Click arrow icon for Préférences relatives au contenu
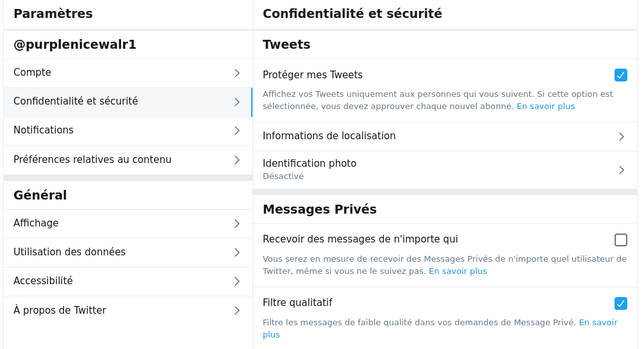Viewport: 644px width, 349px height. [237, 160]
